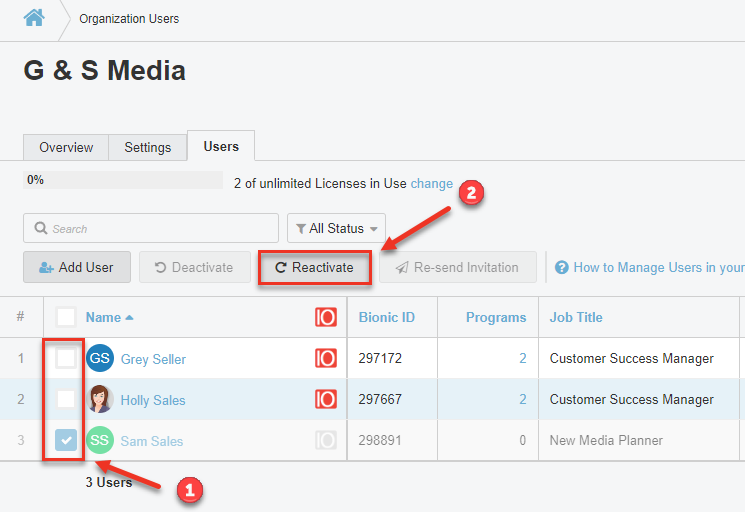Open the Settings tab
The height and width of the screenshot is (512, 745).
(148, 147)
